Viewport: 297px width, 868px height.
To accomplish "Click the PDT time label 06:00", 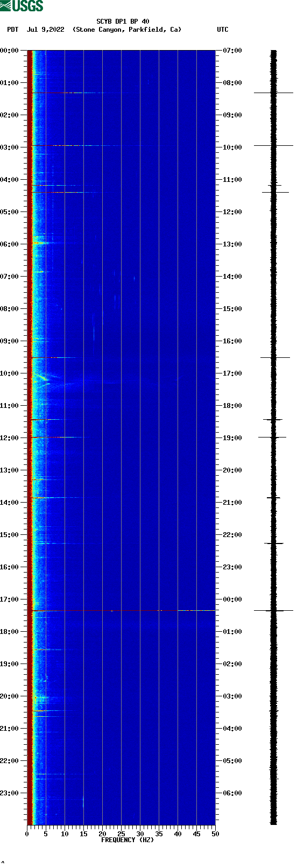I will tap(10, 244).
